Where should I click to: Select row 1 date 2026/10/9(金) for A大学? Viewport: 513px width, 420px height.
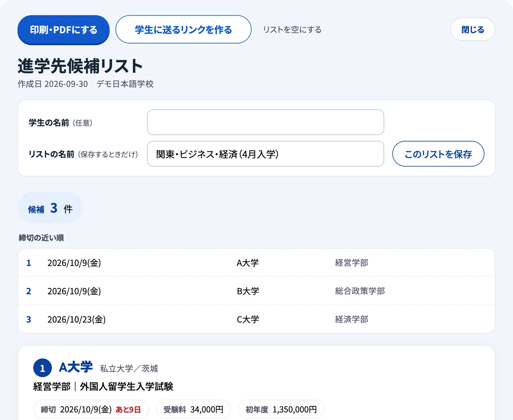click(74, 263)
